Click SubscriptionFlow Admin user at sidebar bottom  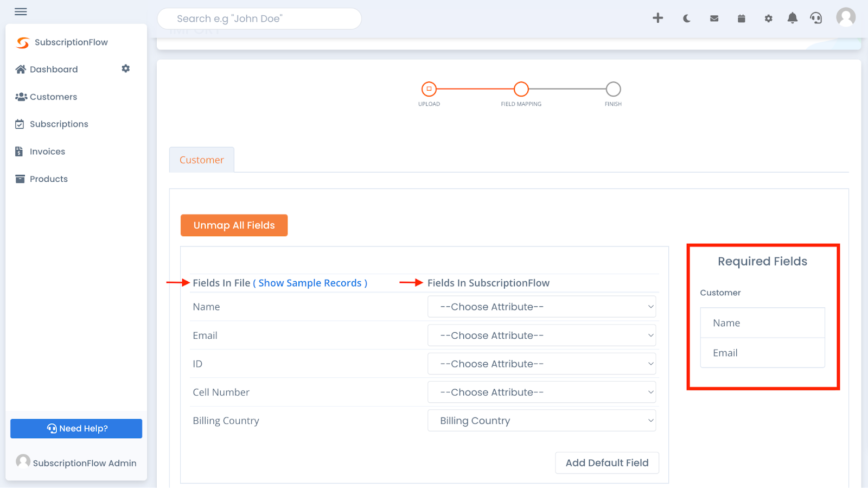click(x=76, y=462)
